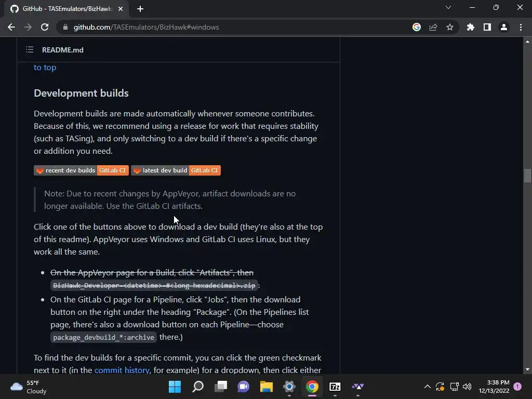The image size is (532, 399).
Task: Click the scrollbar down arrow
Action: tap(527, 369)
